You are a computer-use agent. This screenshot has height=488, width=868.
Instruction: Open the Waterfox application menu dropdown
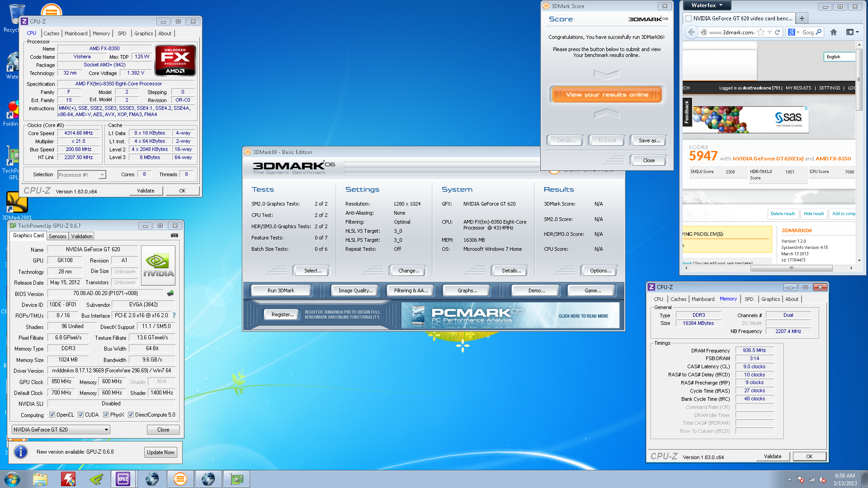coord(707,5)
